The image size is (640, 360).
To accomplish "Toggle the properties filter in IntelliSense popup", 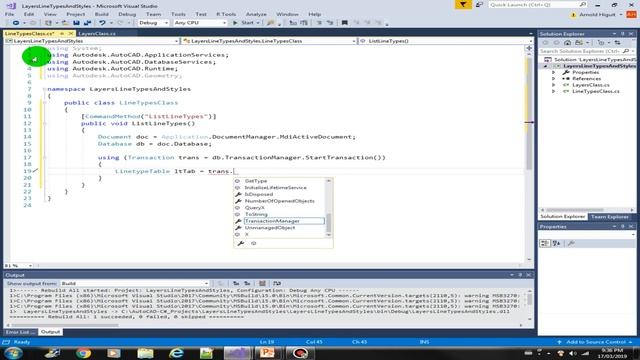I will click(241, 243).
